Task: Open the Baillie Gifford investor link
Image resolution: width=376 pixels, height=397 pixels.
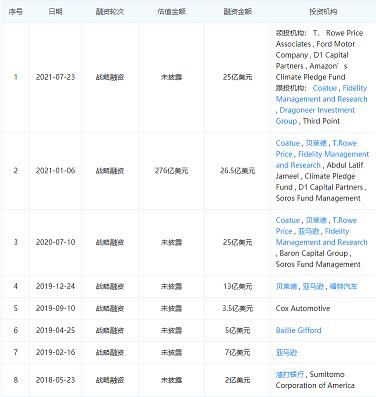Action: pos(299,330)
